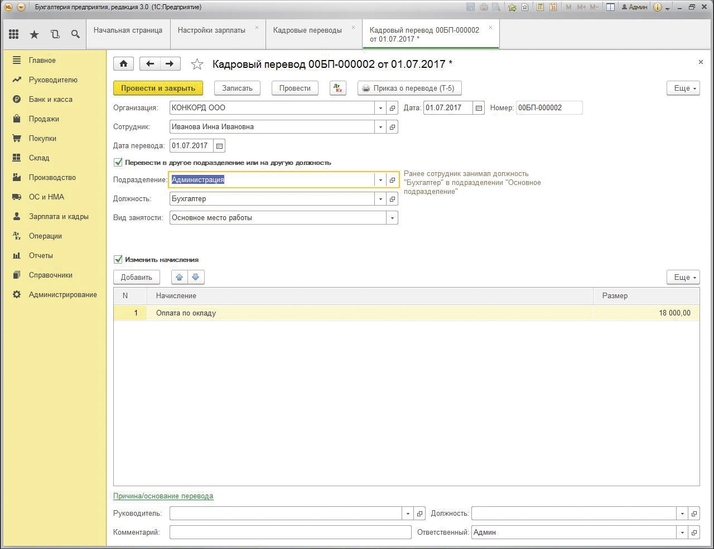
Task: Open the Вид занятости dropdown
Action: (x=391, y=217)
